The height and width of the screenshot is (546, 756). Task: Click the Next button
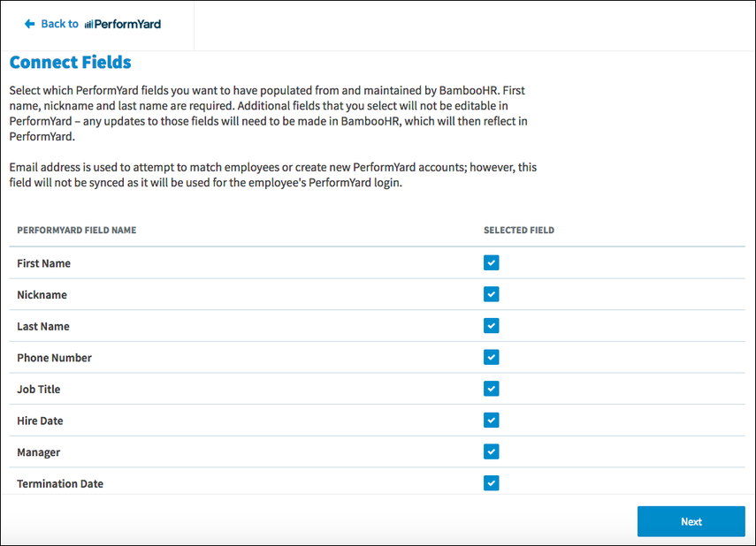[x=691, y=521]
